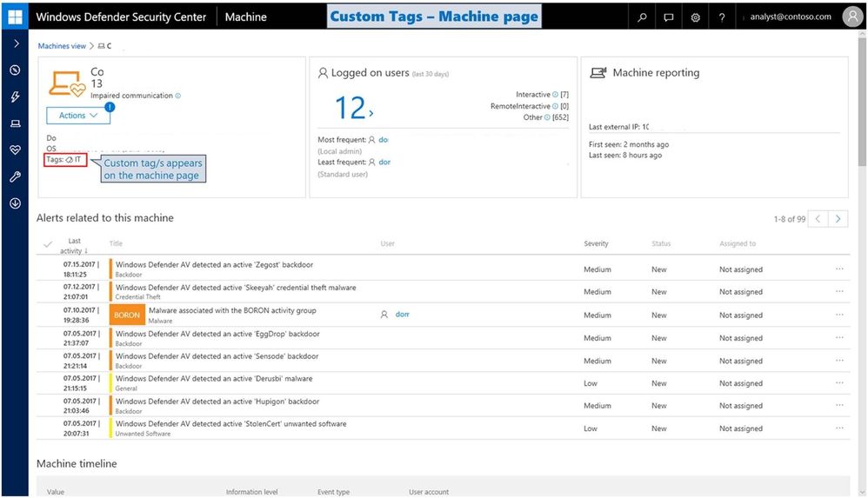Open the 'Zegost' backdoor alert
This screenshot has height=498, width=868.
click(x=214, y=265)
